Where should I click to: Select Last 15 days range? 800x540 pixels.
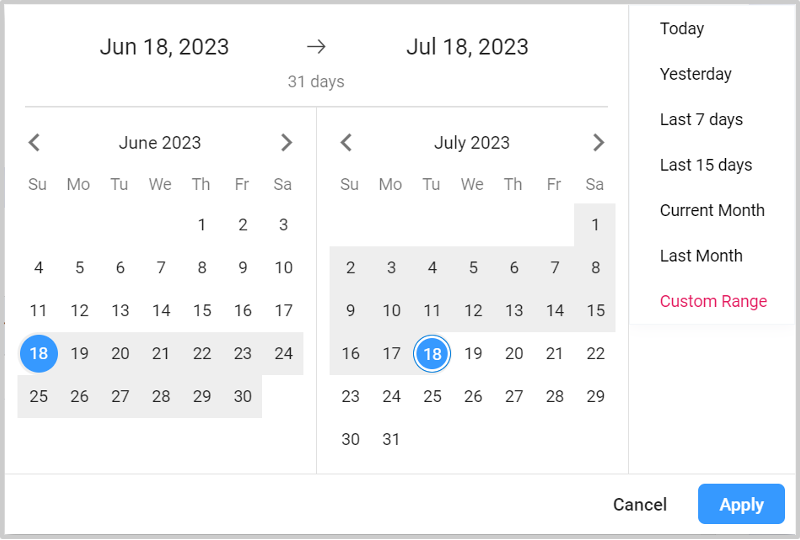tap(706, 165)
